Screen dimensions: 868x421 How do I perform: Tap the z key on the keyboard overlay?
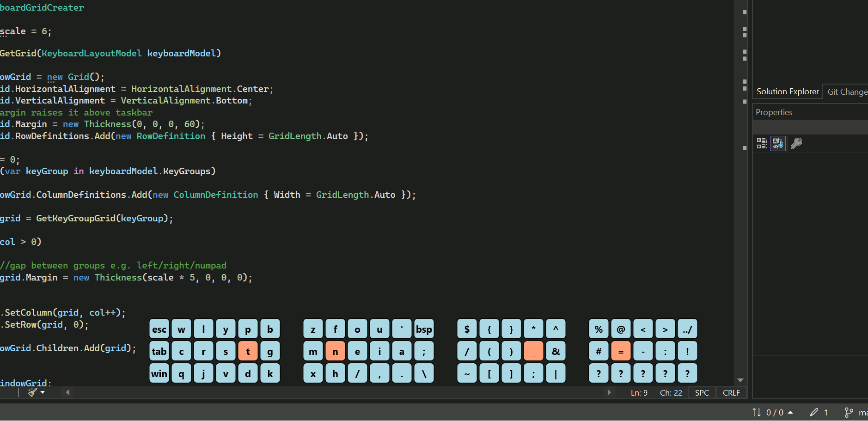(313, 329)
